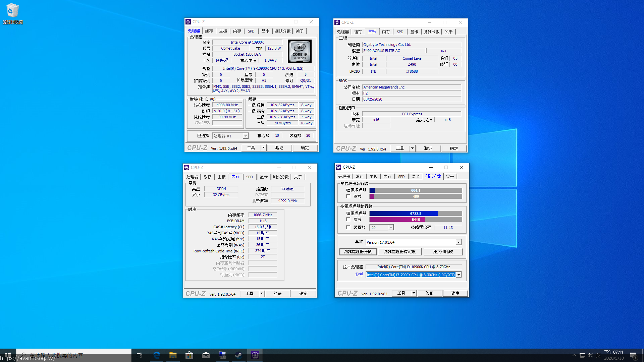Open the Recycle Bin desktop icon
Image resolution: width=644 pixels, height=362 pixels.
pyautogui.click(x=13, y=14)
